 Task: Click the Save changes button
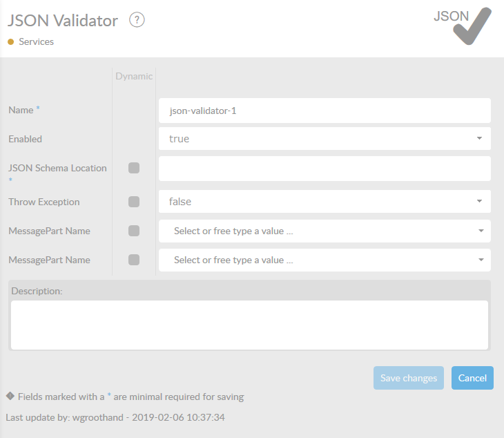coord(409,378)
